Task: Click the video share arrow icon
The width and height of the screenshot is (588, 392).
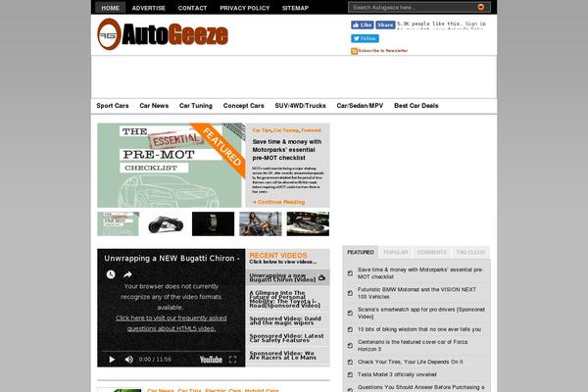Action: point(127,274)
